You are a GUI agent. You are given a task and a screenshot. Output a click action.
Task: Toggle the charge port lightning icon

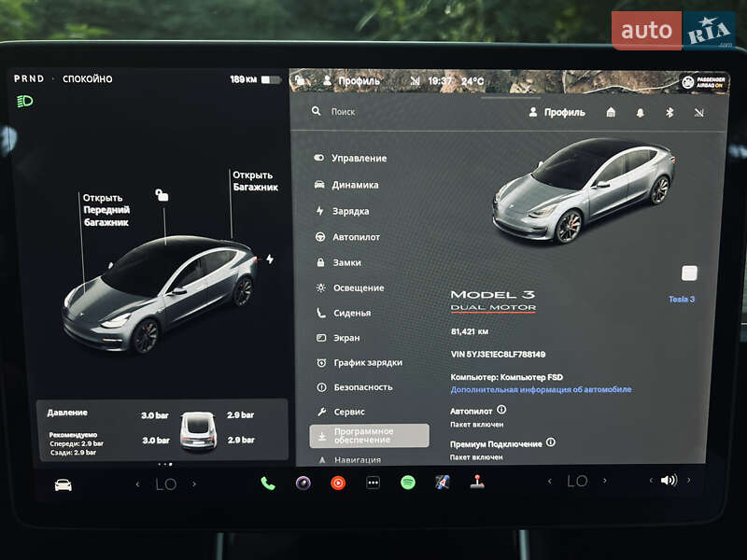pos(270,259)
